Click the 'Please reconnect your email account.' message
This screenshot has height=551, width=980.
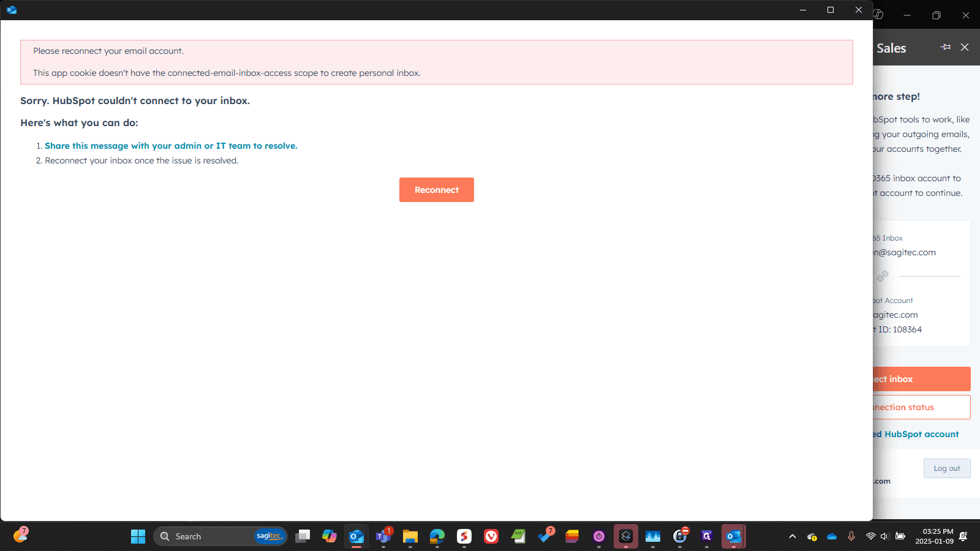click(108, 51)
